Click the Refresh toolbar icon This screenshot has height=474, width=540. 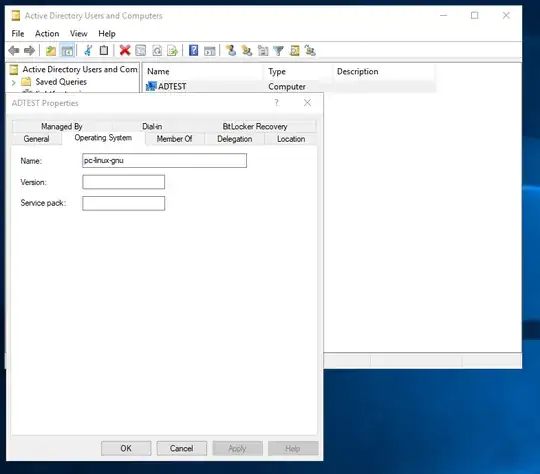[157, 51]
